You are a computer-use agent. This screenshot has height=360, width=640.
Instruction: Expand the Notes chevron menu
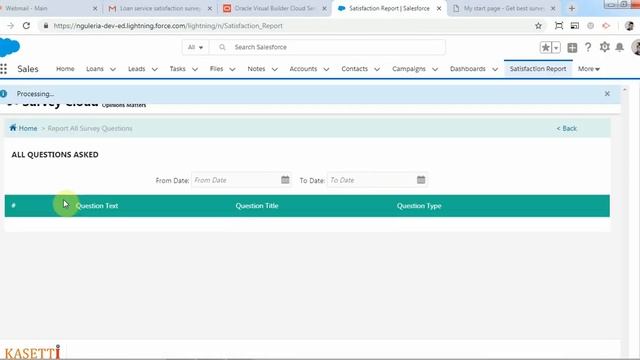[274, 69]
